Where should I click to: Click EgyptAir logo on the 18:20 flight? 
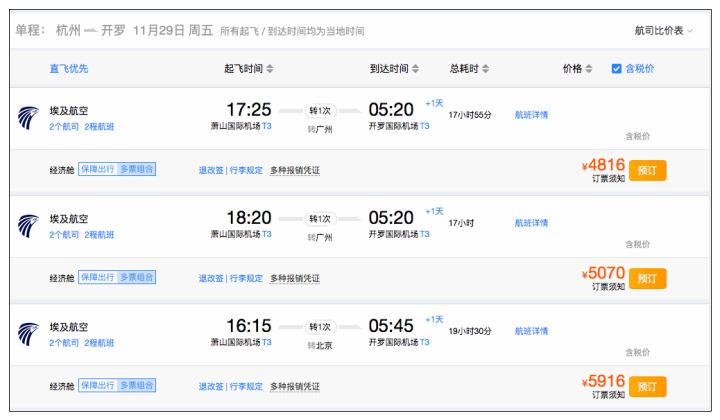click(28, 226)
